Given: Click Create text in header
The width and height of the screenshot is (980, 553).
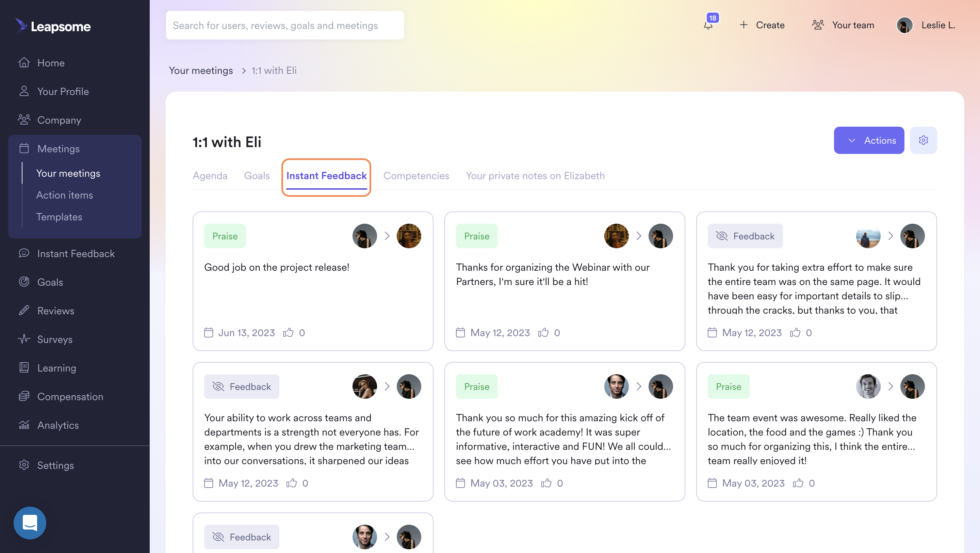Looking at the screenshot, I should 770,25.
